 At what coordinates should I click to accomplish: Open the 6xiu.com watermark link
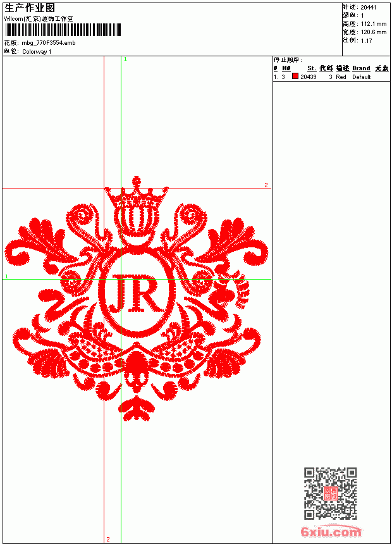pyautogui.click(x=331, y=531)
